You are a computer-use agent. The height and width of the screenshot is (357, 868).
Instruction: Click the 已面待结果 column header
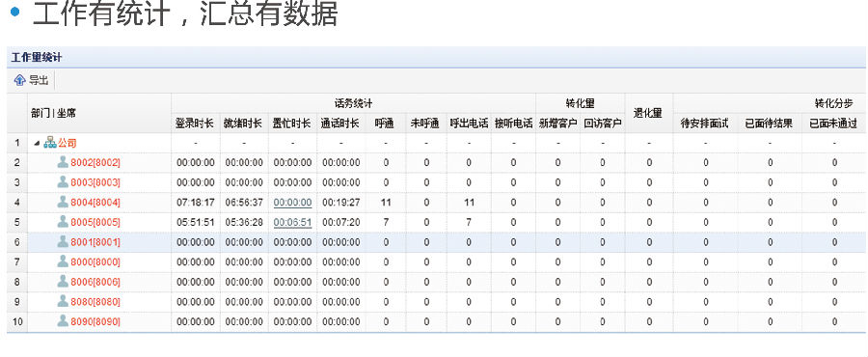769,124
